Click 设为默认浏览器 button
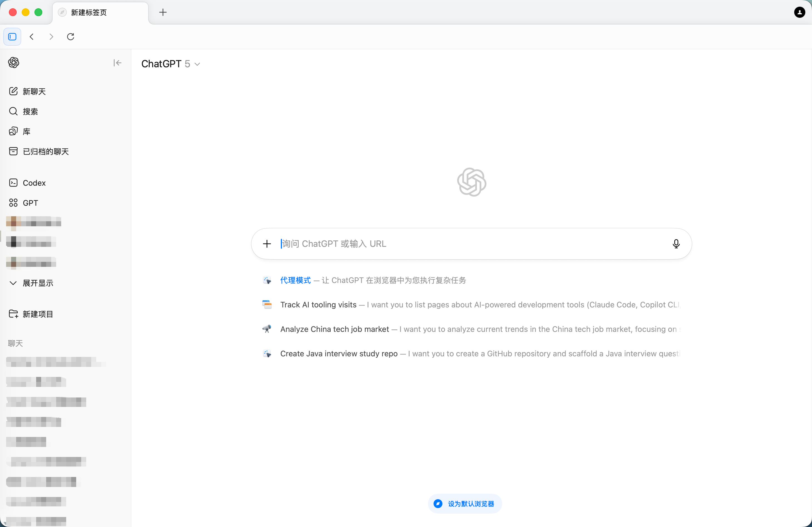 coord(465,503)
